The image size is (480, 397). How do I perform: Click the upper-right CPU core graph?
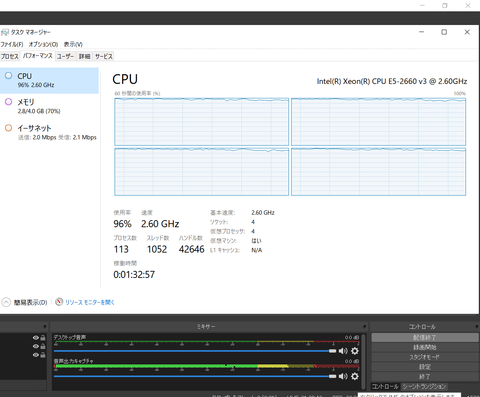tap(379, 122)
